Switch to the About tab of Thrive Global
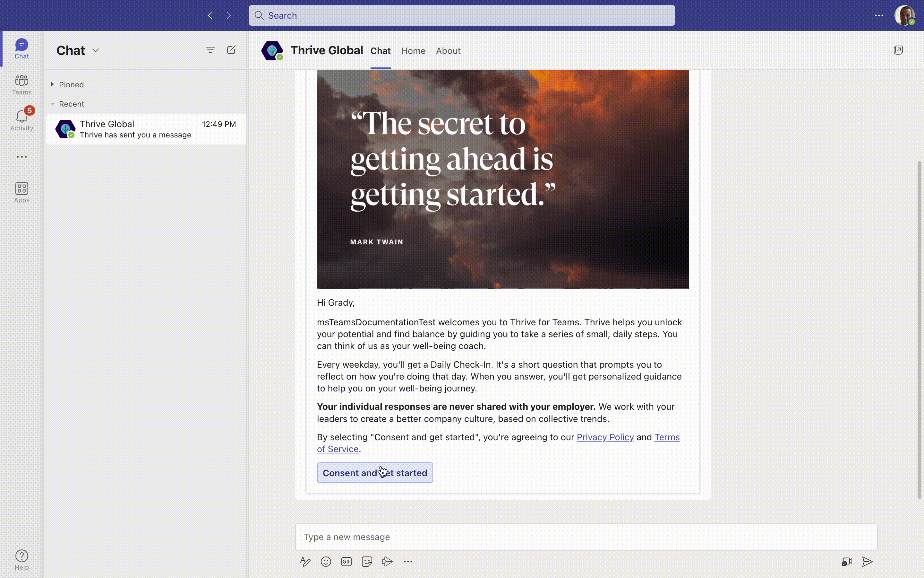 [x=448, y=51]
